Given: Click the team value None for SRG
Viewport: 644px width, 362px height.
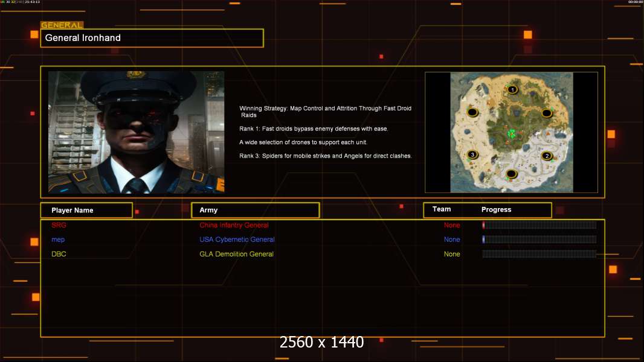Looking at the screenshot, I should [452, 225].
